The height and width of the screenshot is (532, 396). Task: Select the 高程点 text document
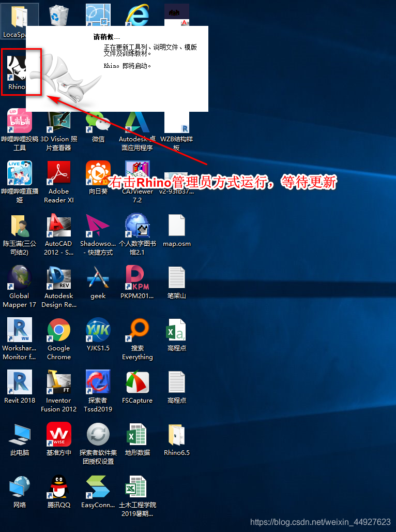pos(176,387)
